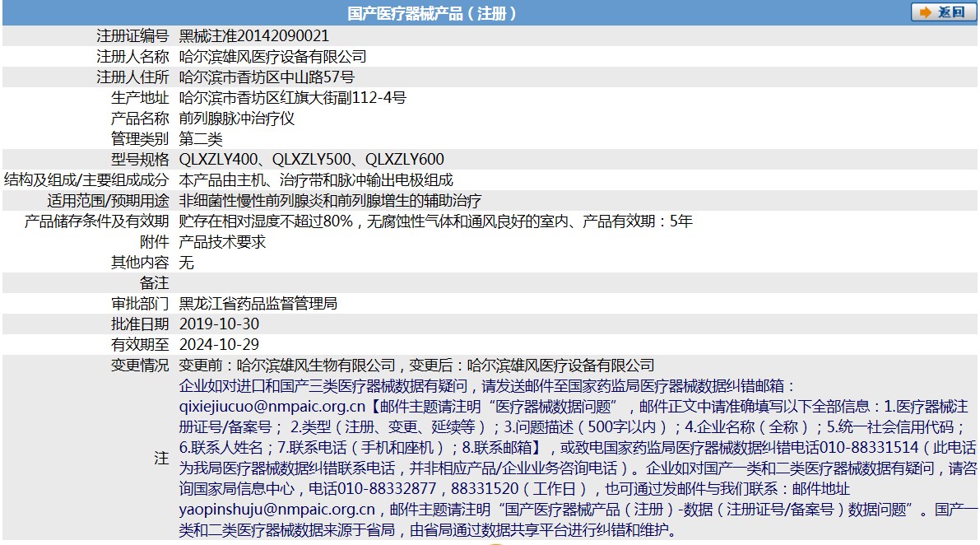Select model spec QLXZLY400、QLXZLY500、QLXZLY600
Screen dimensions: 980x545
point(311,160)
